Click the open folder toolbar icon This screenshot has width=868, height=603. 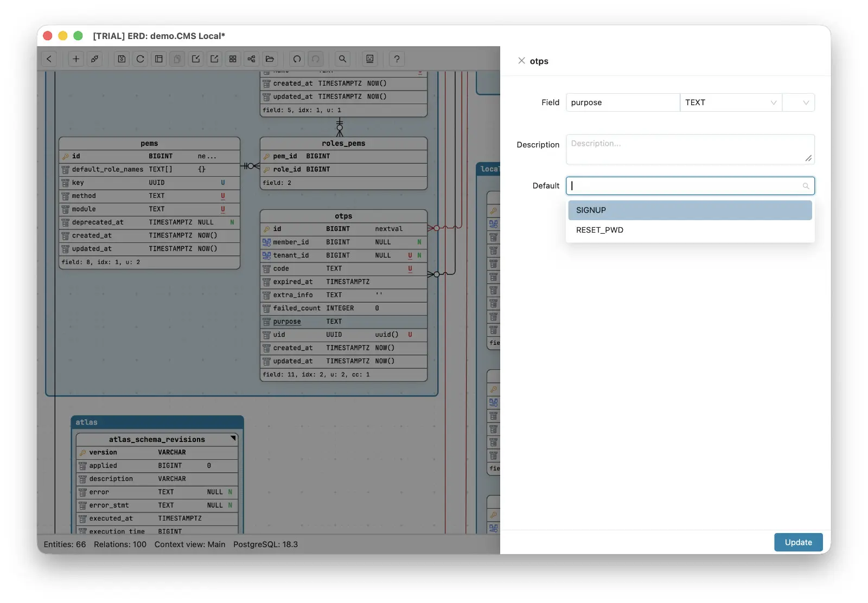pos(270,59)
